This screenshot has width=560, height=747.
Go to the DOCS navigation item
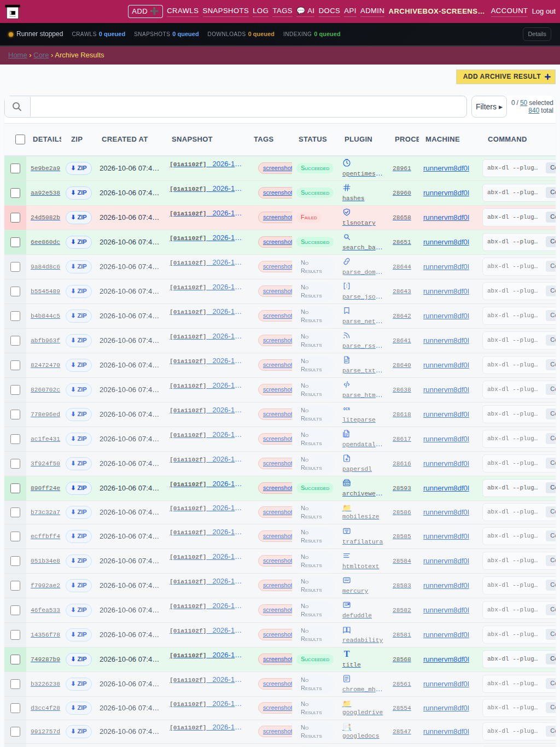coord(329,11)
